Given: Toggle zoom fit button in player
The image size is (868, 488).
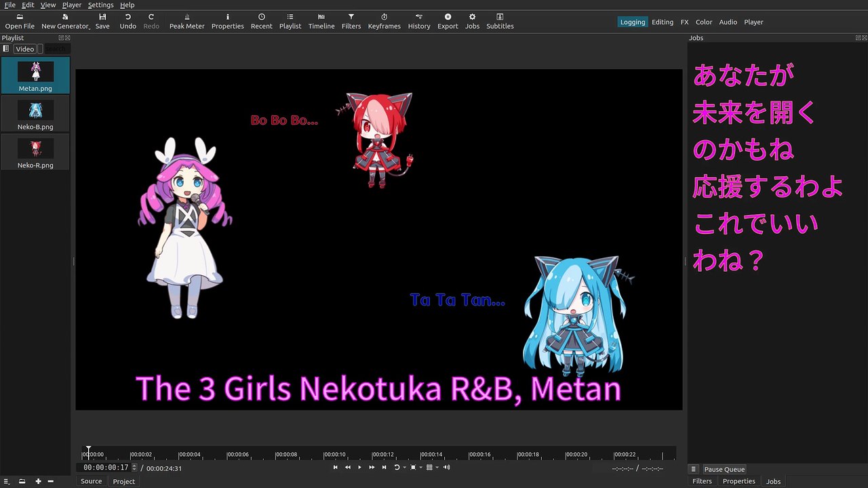Looking at the screenshot, I should click(x=413, y=467).
